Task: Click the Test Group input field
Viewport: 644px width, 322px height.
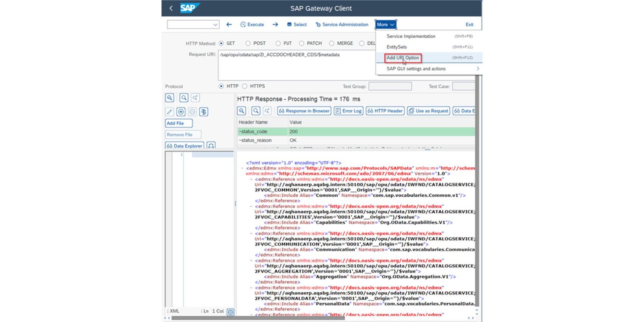Action: (x=390, y=86)
